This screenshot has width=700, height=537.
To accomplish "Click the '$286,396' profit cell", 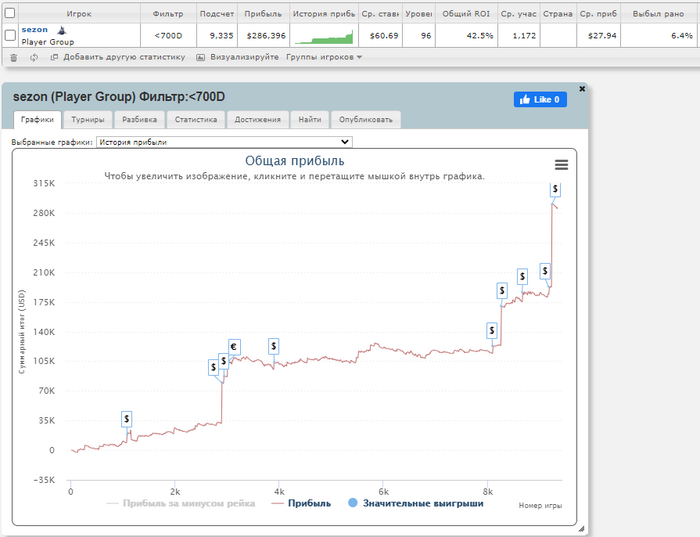I will tap(263, 35).
